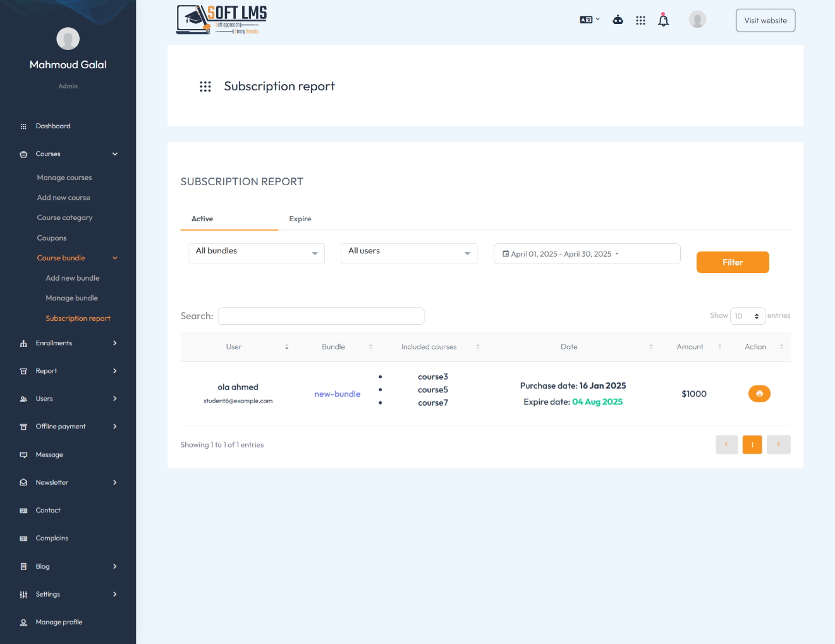Click the Report icon in sidebar

[x=23, y=371]
